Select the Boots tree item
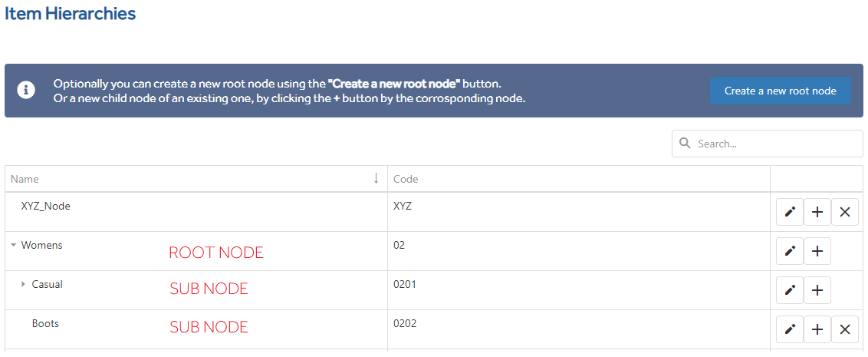The width and height of the screenshot is (868, 357). tap(45, 323)
